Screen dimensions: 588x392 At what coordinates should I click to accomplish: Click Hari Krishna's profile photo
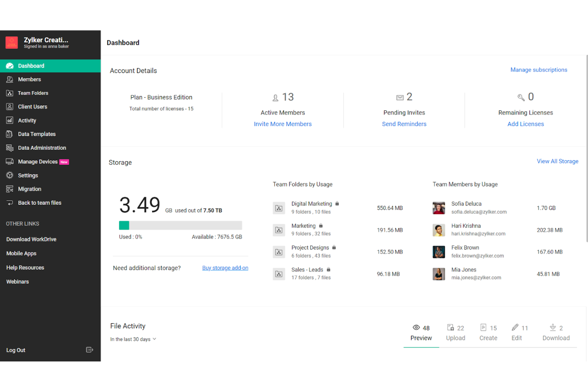(439, 230)
